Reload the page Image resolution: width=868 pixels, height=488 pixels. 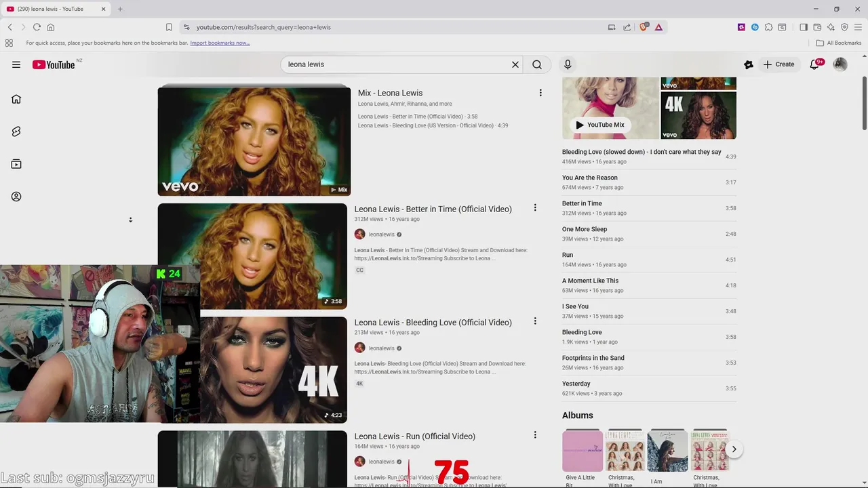coord(37,27)
